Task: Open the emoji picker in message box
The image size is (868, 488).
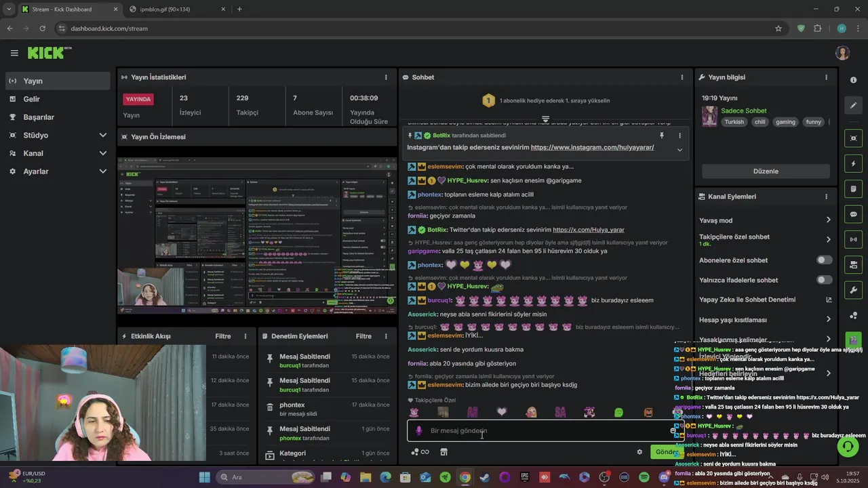Action: [x=673, y=430]
